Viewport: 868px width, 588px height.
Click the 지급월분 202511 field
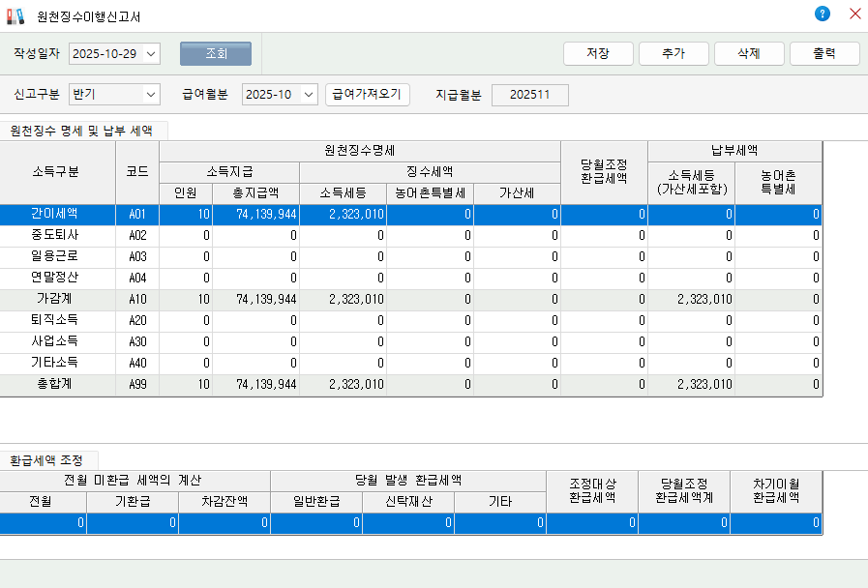pos(529,95)
